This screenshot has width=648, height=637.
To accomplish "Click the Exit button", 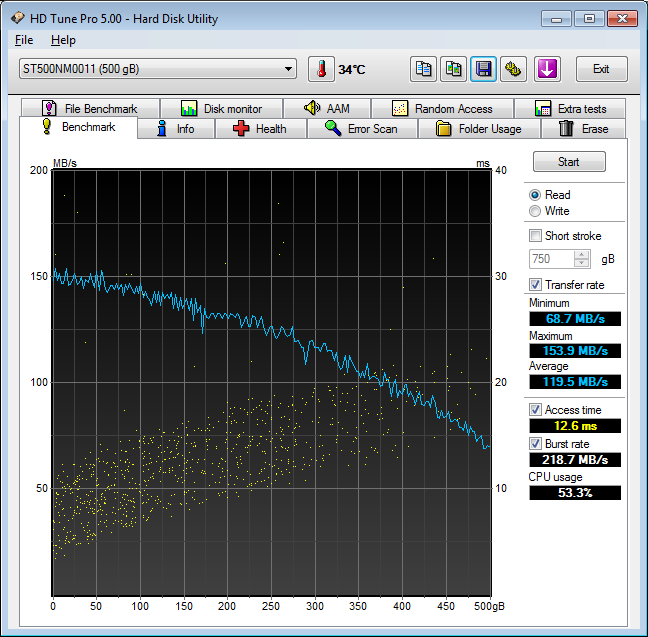I will click(601, 69).
